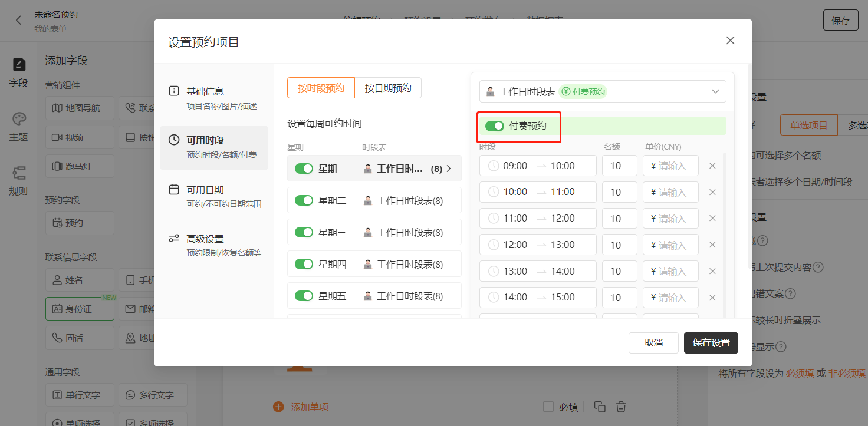Click the 必须填 link

800,373
